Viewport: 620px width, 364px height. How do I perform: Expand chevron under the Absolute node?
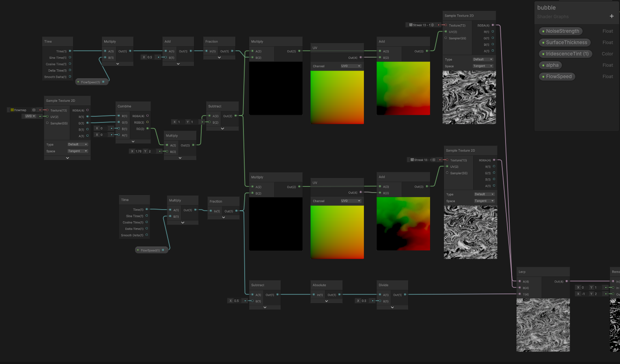(326, 301)
